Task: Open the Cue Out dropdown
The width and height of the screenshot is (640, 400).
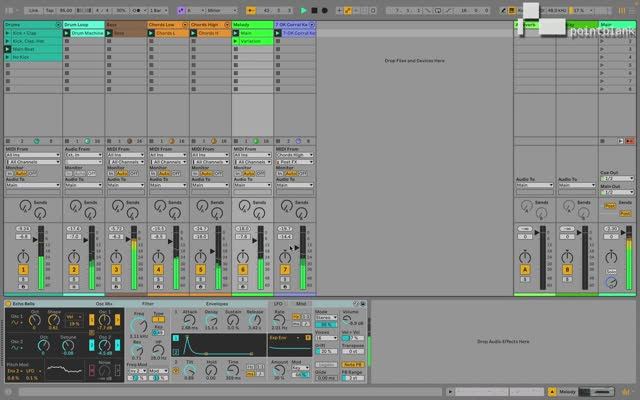Action: [617, 179]
